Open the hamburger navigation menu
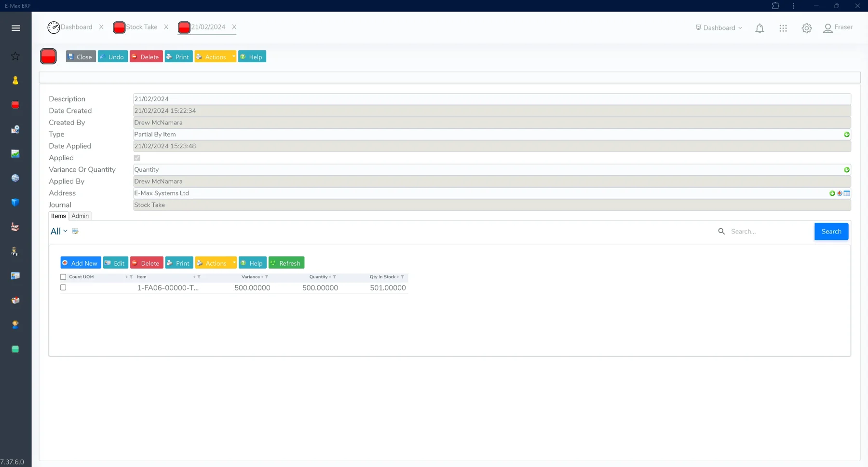868x467 pixels. coord(15,28)
